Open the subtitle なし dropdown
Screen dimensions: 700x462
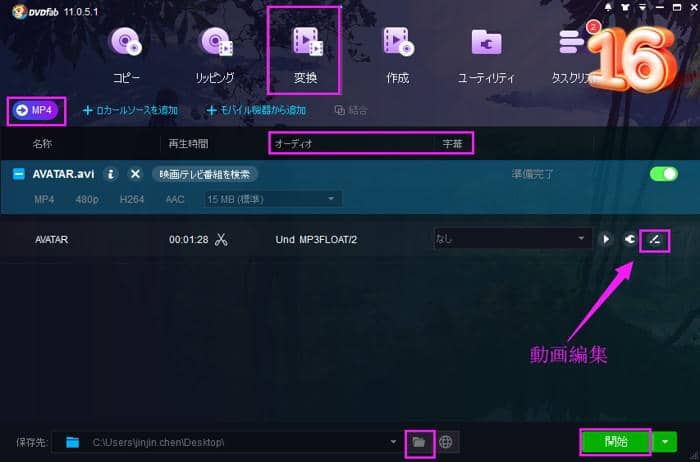click(512, 239)
